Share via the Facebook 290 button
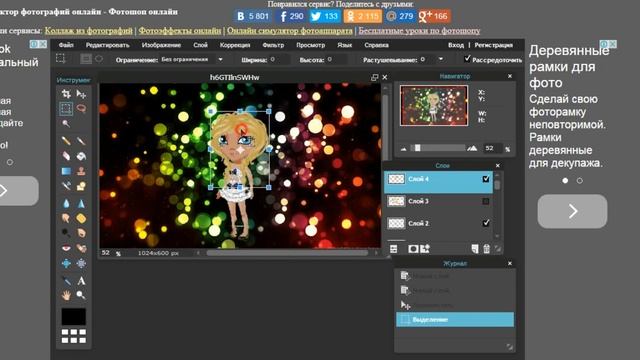 tap(290, 16)
